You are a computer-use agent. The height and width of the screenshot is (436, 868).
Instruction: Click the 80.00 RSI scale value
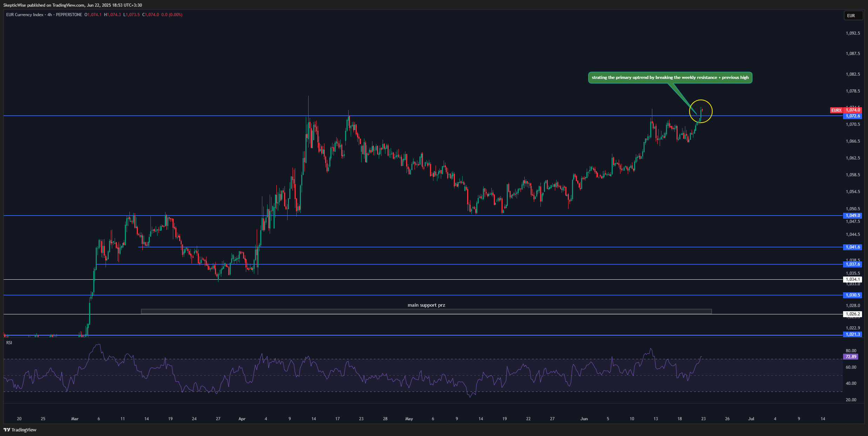pyautogui.click(x=851, y=351)
